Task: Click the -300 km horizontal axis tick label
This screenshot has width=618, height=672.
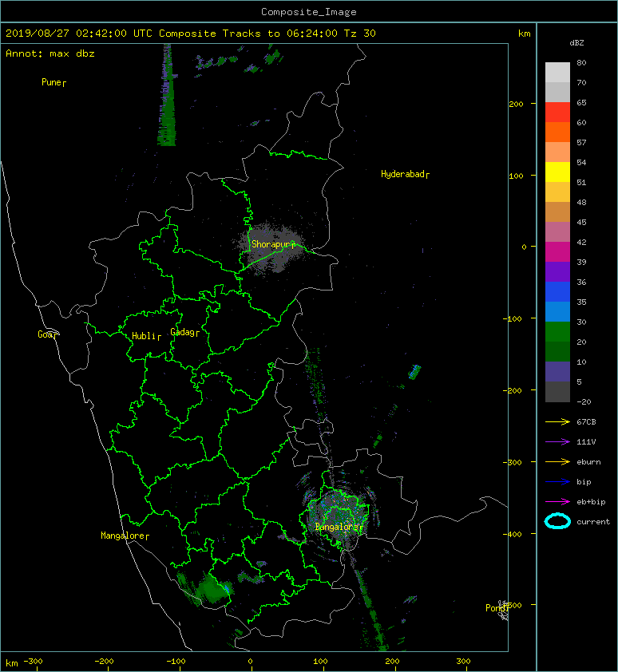Action: click(33, 662)
